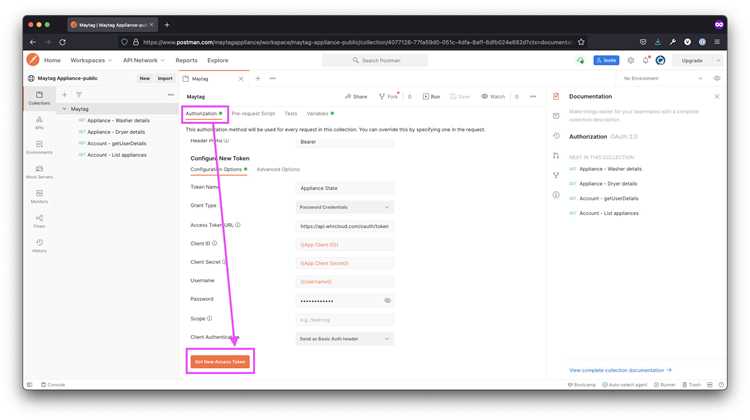Open the Grant Type dropdown
This screenshot has width=750, height=420.
click(x=344, y=207)
